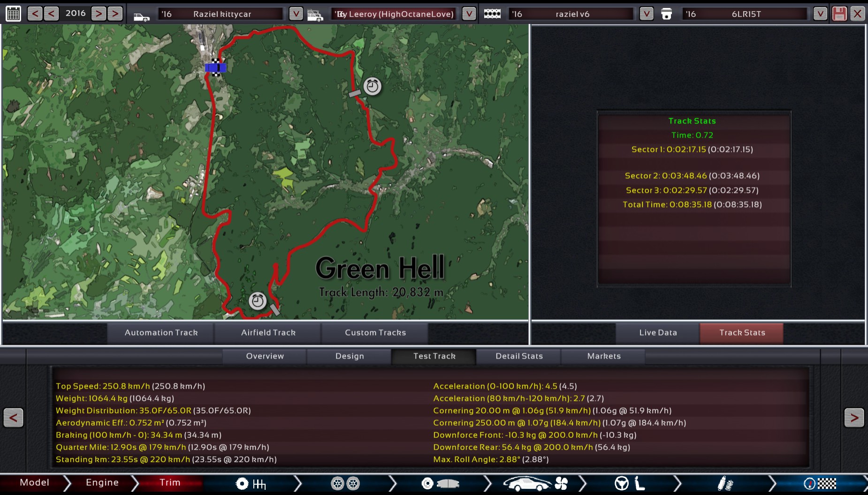Open the interior steering wheel and seat icon
Image resolution: width=868 pixels, height=495 pixels.
(x=630, y=484)
